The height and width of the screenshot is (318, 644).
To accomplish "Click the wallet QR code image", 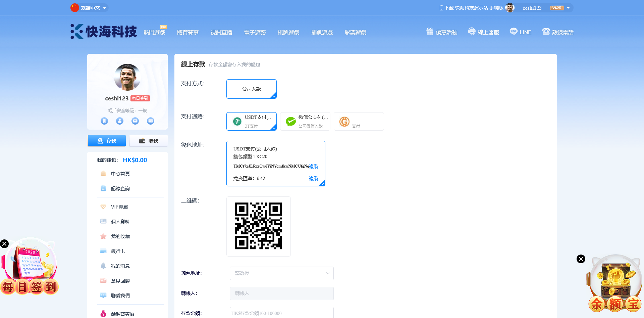I will click(x=258, y=226).
